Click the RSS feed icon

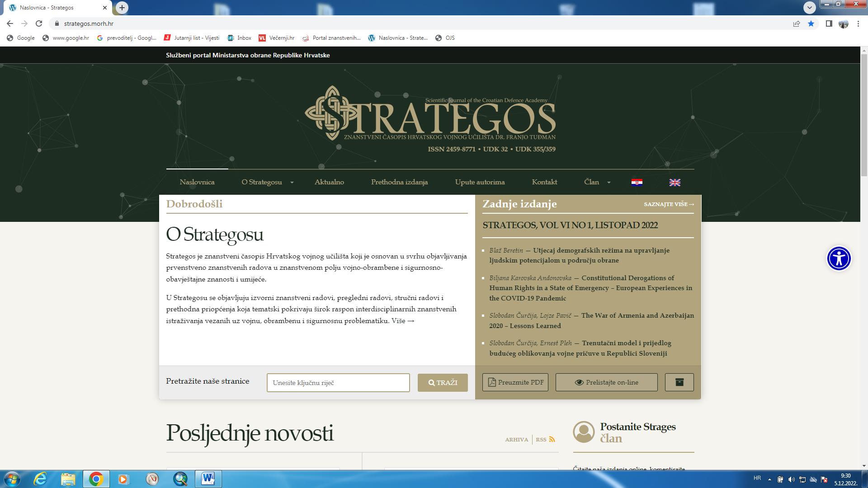click(x=552, y=440)
